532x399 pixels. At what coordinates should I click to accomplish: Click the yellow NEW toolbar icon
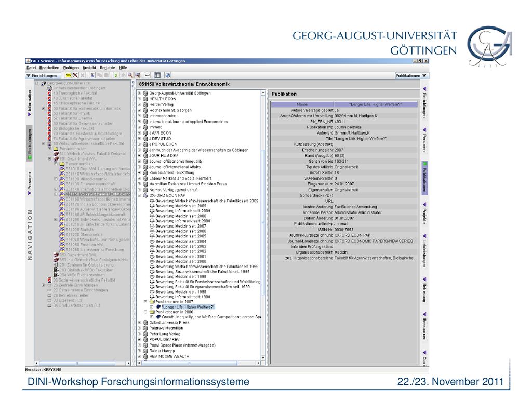68,75
